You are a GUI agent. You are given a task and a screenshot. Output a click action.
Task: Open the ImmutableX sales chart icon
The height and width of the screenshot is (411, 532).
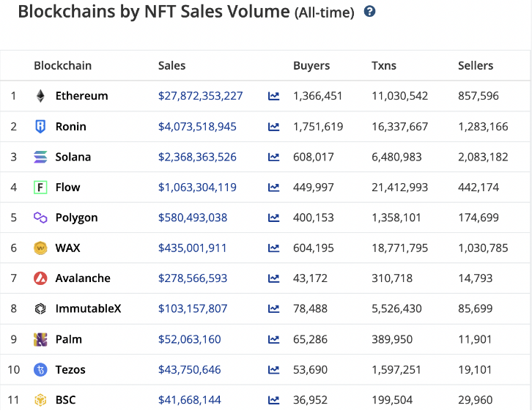click(273, 308)
